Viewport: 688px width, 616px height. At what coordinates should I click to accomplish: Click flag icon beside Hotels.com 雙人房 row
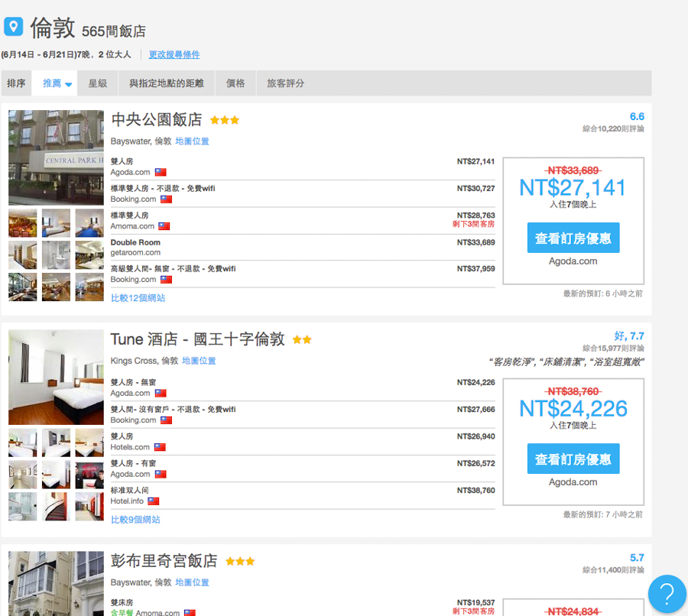click(161, 447)
